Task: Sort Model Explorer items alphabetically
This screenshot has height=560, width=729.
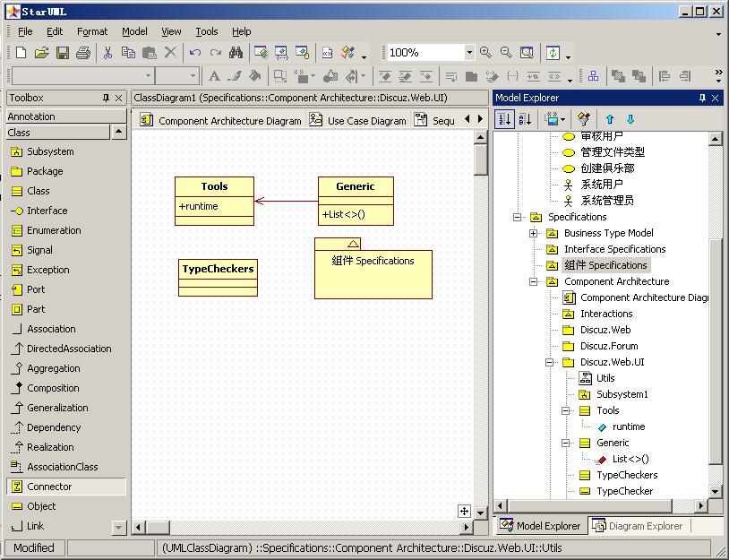Action: pyautogui.click(x=525, y=118)
